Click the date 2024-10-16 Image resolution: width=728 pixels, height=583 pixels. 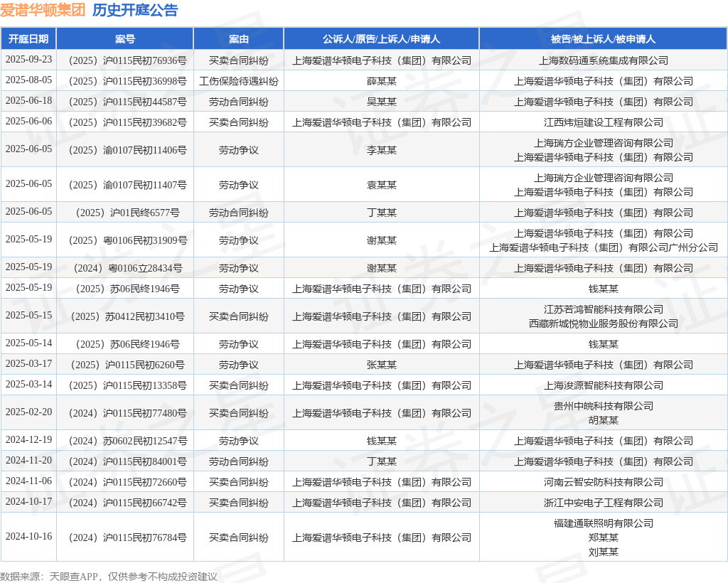click(28, 537)
